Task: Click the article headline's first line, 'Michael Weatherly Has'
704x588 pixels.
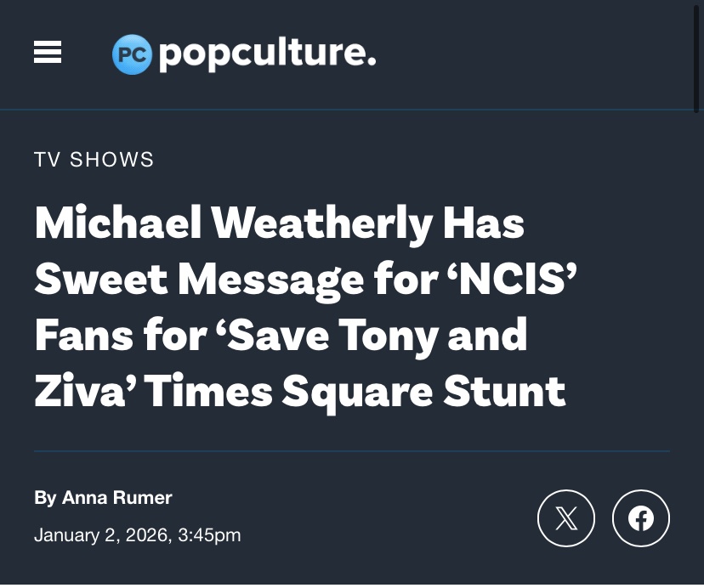Action: coord(279,223)
